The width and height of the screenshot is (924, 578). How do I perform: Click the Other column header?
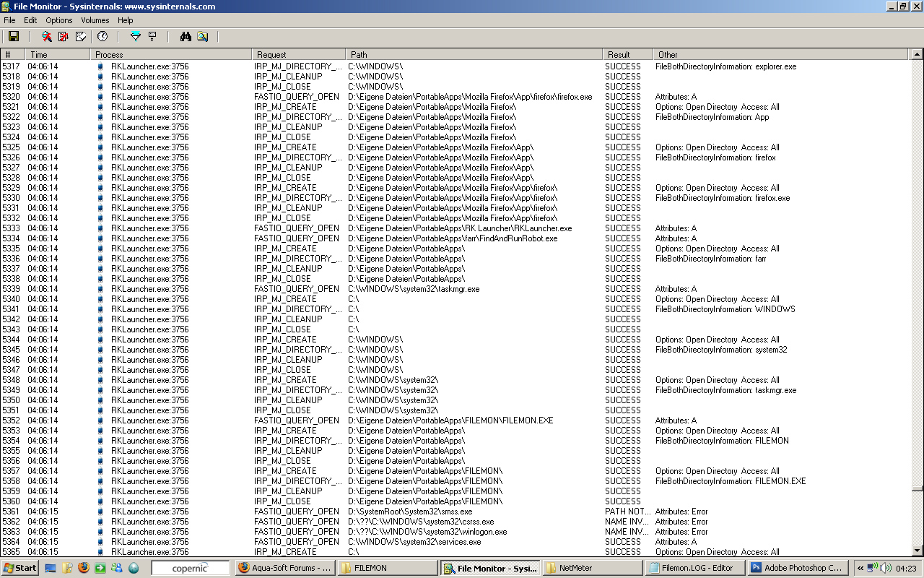(782, 54)
